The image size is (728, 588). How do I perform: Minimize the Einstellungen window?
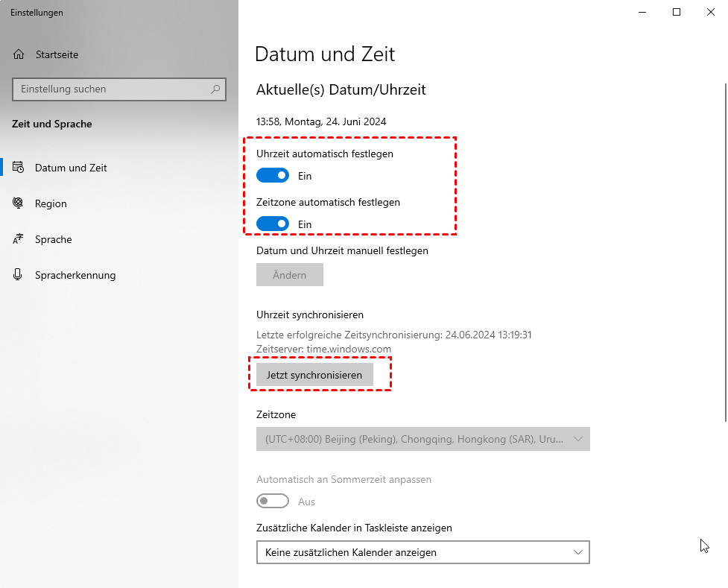[642, 12]
